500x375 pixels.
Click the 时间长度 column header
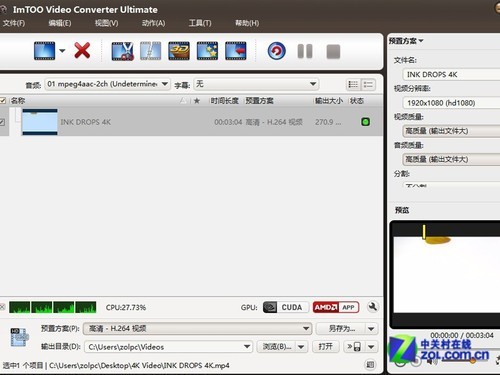224,101
